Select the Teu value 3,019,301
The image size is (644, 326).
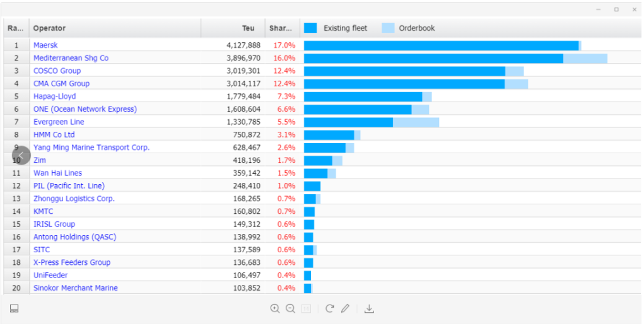pos(243,71)
